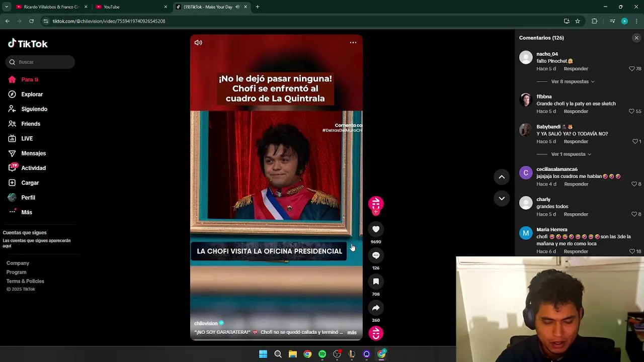
Task: Reload the page
Action: 31,21
